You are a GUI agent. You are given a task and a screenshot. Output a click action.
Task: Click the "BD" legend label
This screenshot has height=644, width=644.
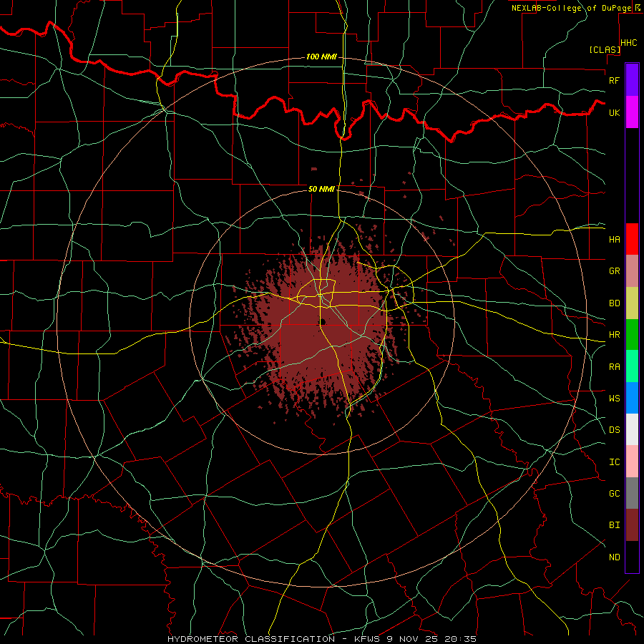tap(614, 303)
